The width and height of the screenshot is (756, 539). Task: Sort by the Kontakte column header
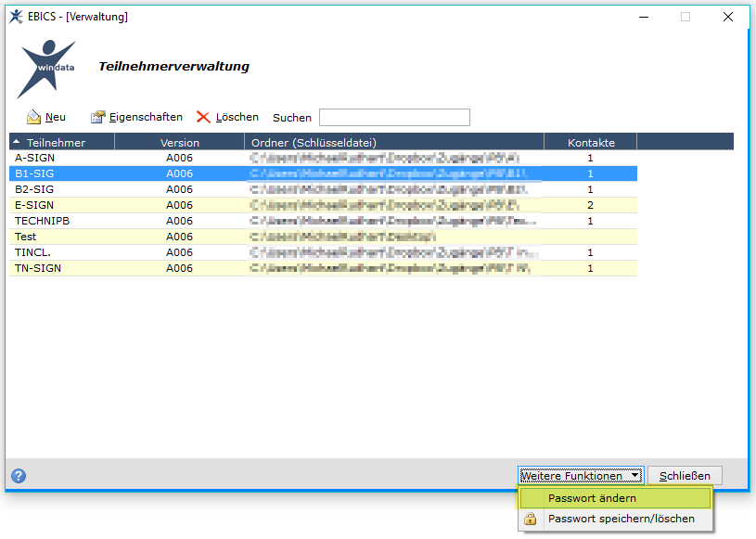click(x=591, y=142)
